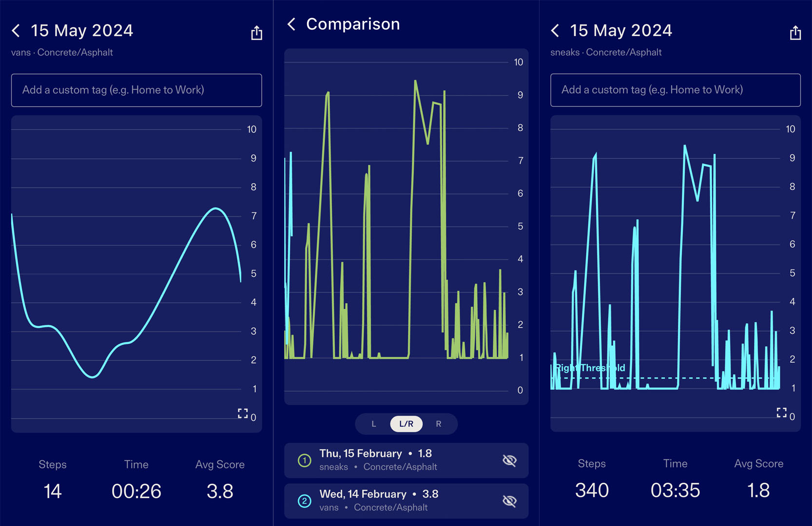Viewport: 812px width, 526px height.
Task: Click the 'Right Threshold' label on sneaks chart
Action: 590,368
